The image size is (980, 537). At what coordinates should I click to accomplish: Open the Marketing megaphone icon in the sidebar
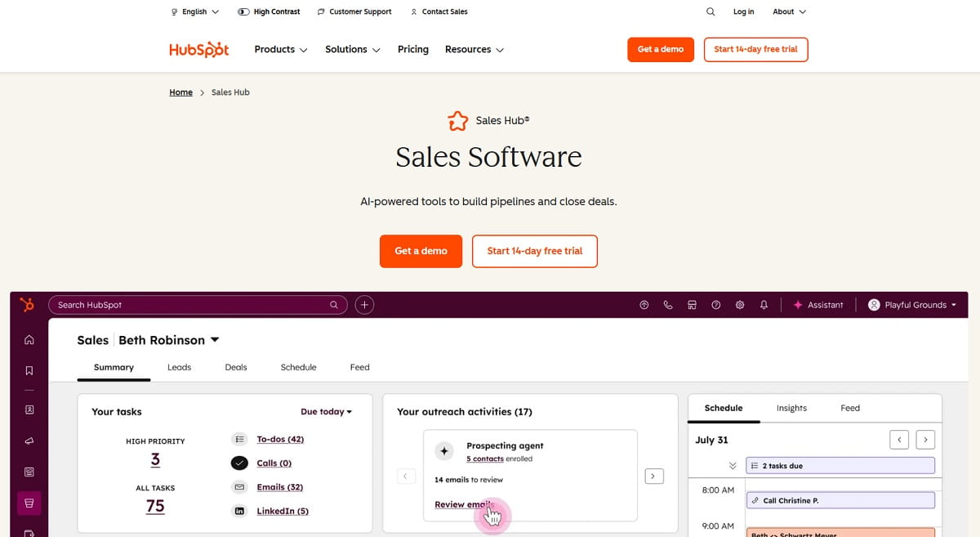(29, 441)
